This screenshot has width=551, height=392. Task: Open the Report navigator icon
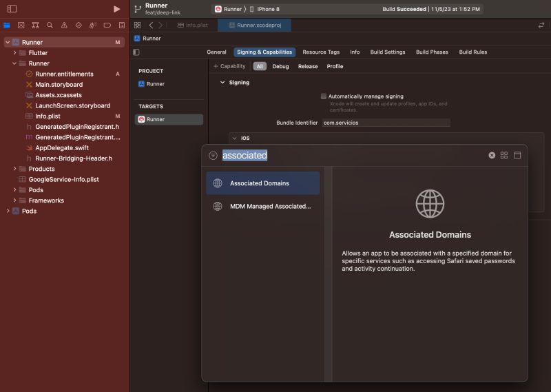[122, 25]
